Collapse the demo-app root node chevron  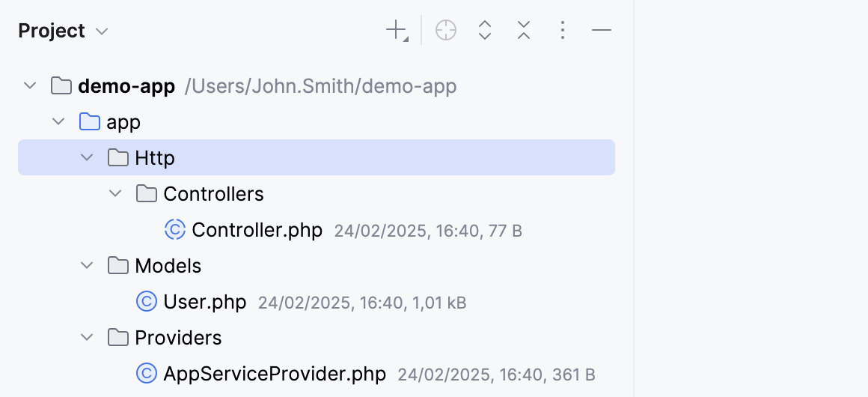click(x=30, y=86)
